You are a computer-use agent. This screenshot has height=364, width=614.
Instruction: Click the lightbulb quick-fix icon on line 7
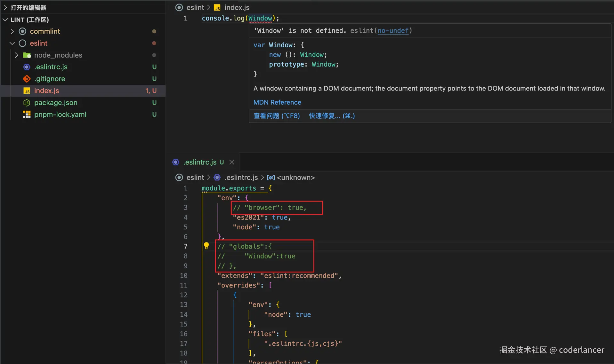tap(206, 246)
